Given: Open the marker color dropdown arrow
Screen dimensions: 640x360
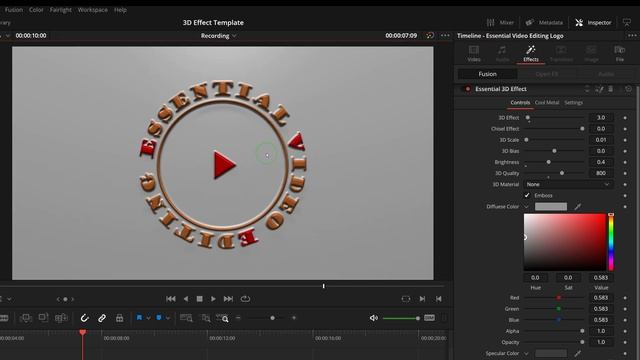Looking at the screenshot, I should 168,318.
